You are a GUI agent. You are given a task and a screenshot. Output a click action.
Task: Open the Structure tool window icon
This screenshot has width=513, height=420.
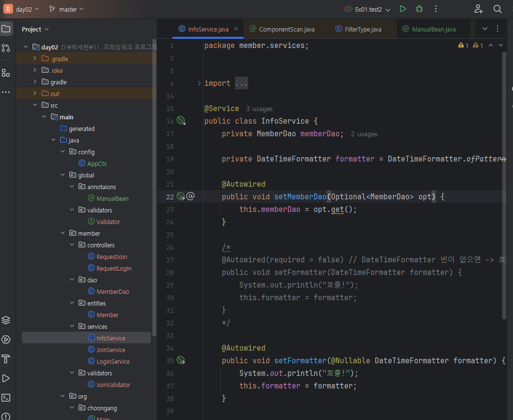pyautogui.click(x=6, y=73)
